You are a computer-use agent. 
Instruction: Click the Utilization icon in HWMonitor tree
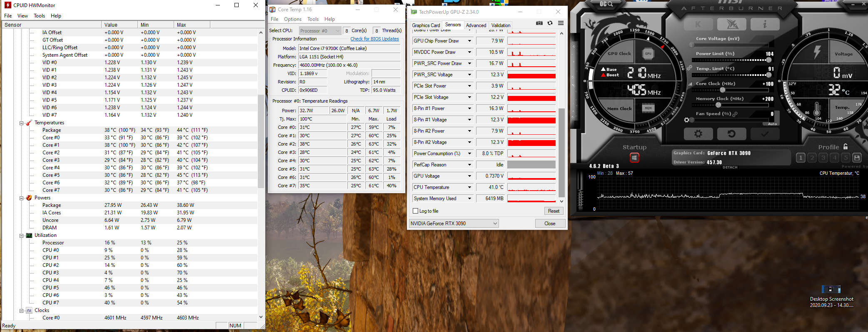[29, 235]
